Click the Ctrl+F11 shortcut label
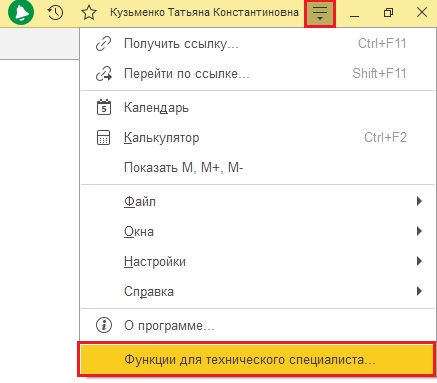 tap(382, 43)
